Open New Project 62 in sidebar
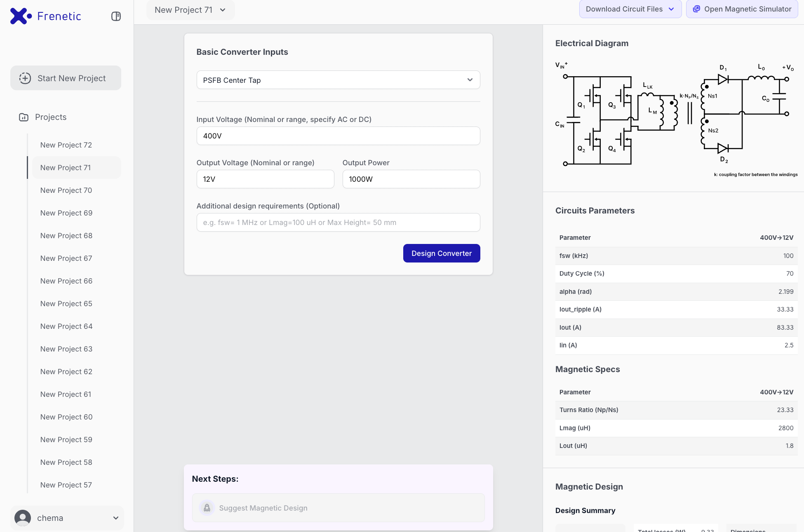The height and width of the screenshot is (532, 804). pyautogui.click(x=77, y=372)
